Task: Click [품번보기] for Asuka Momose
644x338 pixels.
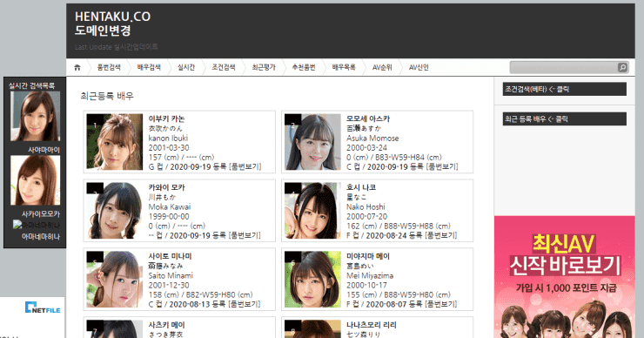Action: [x=442, y=167]
